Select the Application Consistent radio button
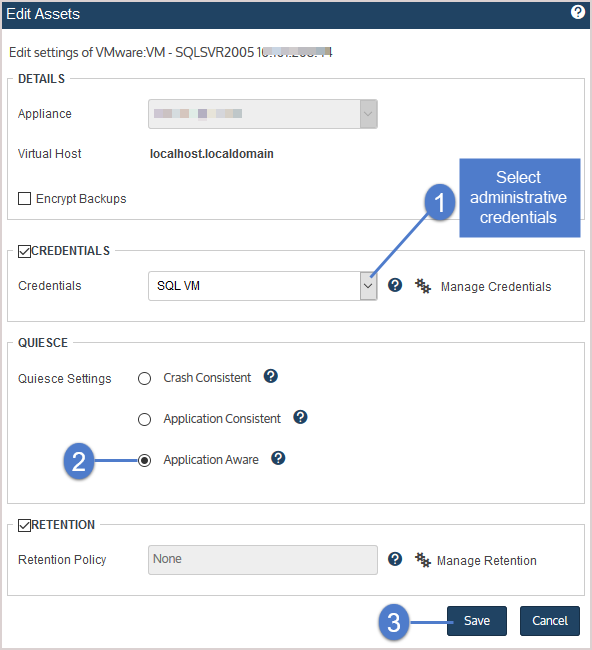This screenshot has width=592, height=650. pos(144,420)
